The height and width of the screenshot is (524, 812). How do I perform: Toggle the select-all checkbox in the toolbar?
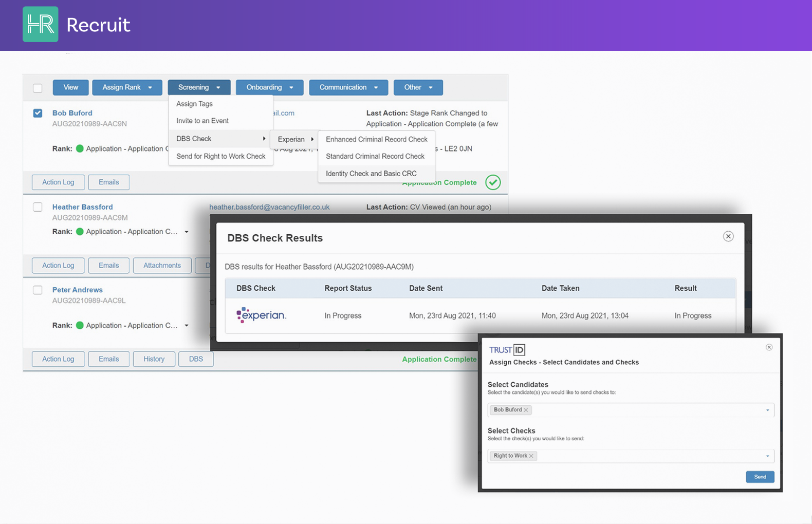click(x=38, y=88)
